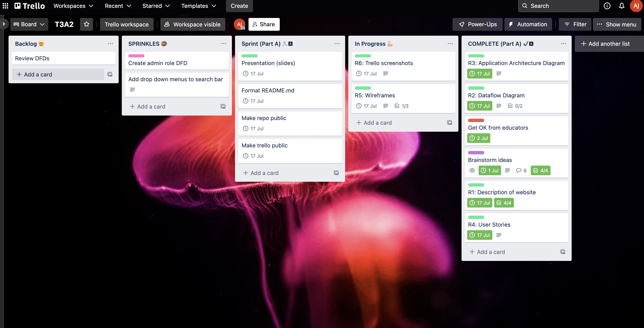Toggle 2 Jul due date complete badge
This screenshot has width=644, height=328.
click(478, 138)
